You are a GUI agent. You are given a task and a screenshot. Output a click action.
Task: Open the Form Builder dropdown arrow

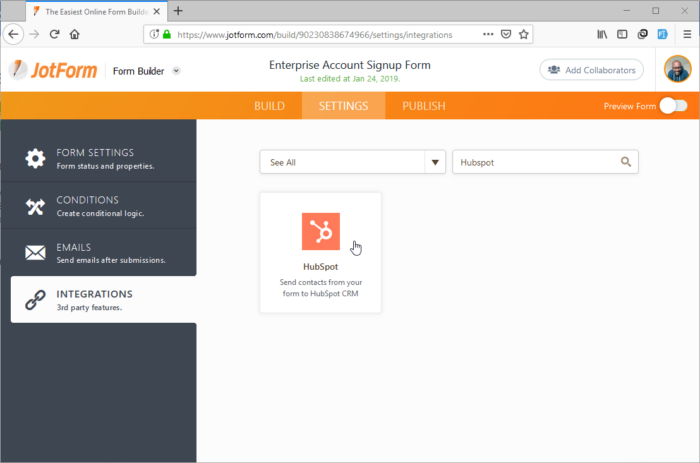(x=176, y=71)
